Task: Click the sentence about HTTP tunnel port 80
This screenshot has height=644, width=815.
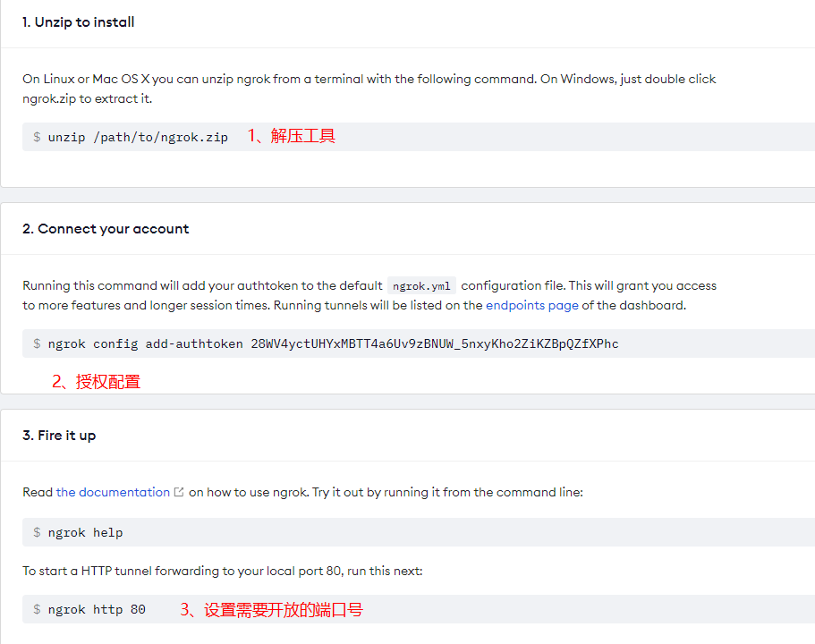Action: coord(223,571)
